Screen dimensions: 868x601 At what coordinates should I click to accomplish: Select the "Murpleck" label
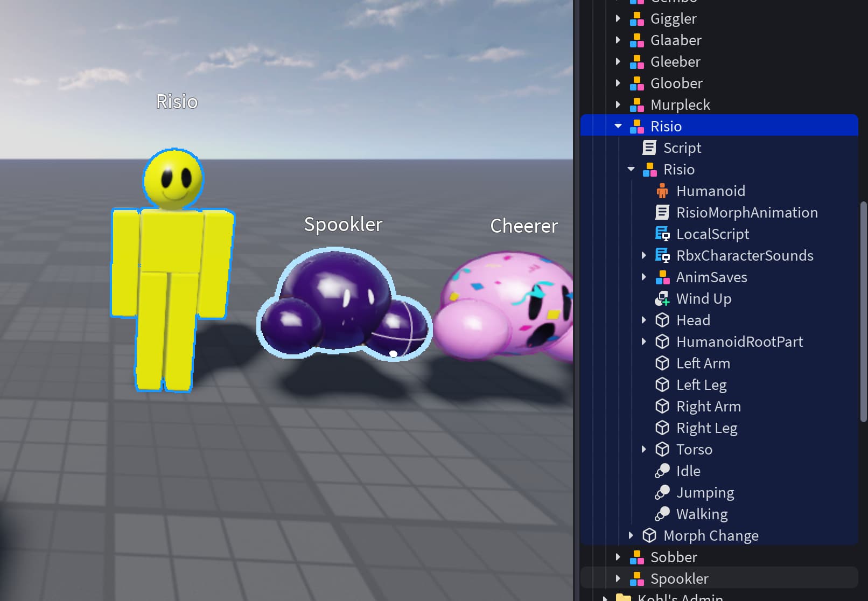click(680, 105)
